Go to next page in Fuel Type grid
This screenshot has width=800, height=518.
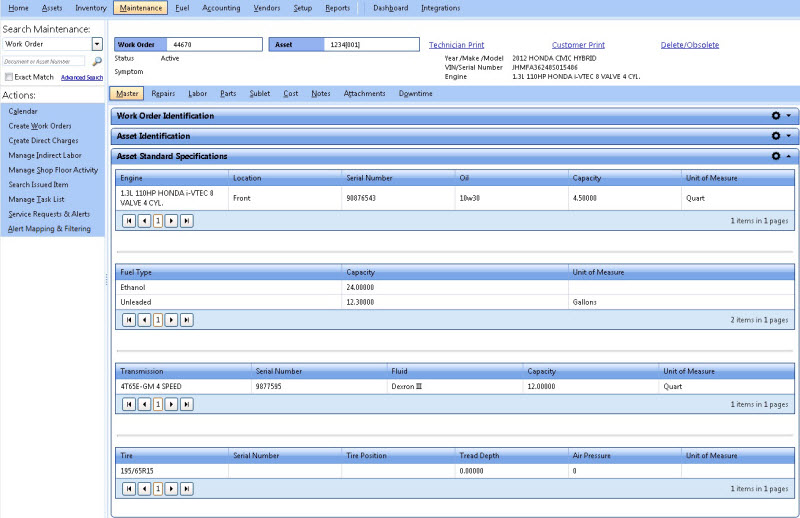pyautogui.click(x=171, y=320)
